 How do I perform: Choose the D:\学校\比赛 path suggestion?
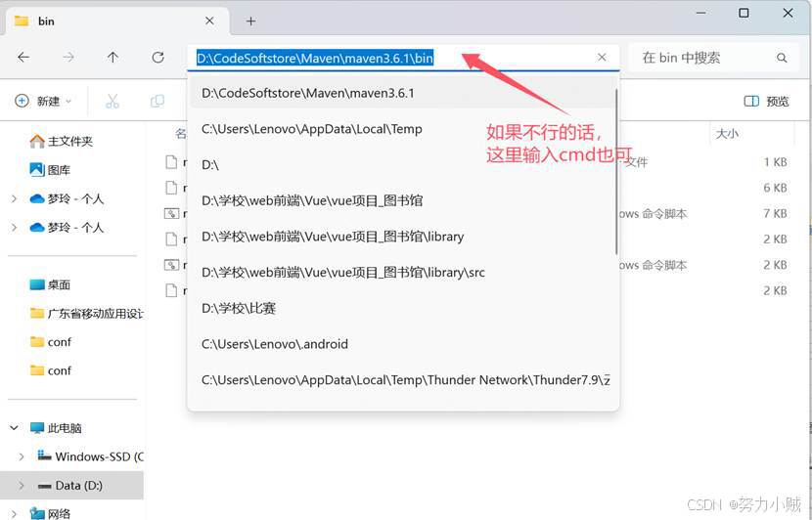239,308
